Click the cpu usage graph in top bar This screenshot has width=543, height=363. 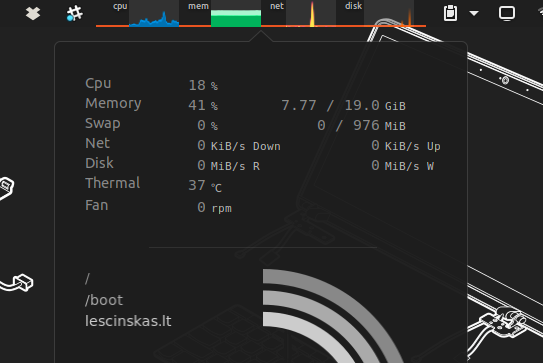154,14
